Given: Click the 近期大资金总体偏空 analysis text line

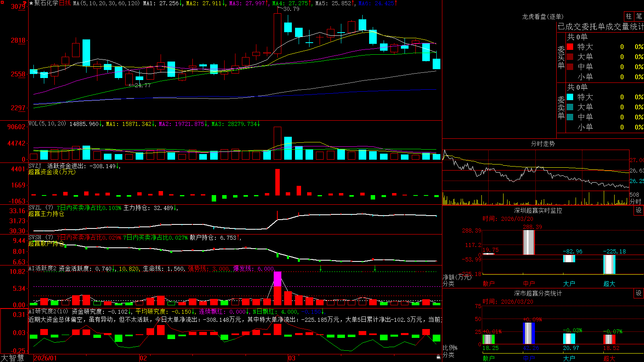Looking at the screenshot, I should point(235,320).
